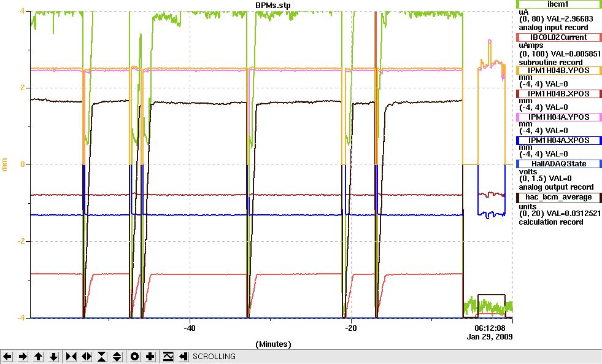The height and width of the screenshot is (364, 602).
Task: Click the 'calculation record' text
Action: click(x=550, y=222)
